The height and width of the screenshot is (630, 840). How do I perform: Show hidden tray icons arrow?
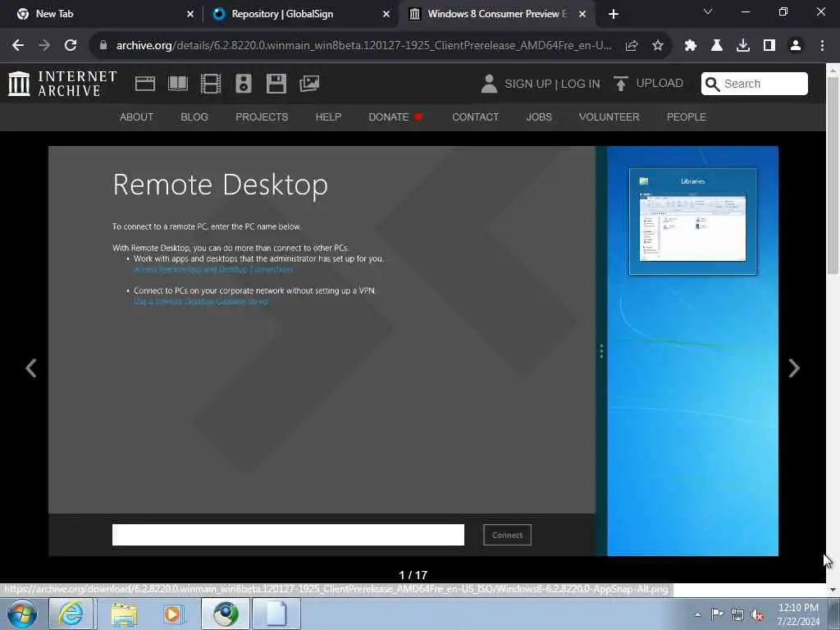point(697,614)
